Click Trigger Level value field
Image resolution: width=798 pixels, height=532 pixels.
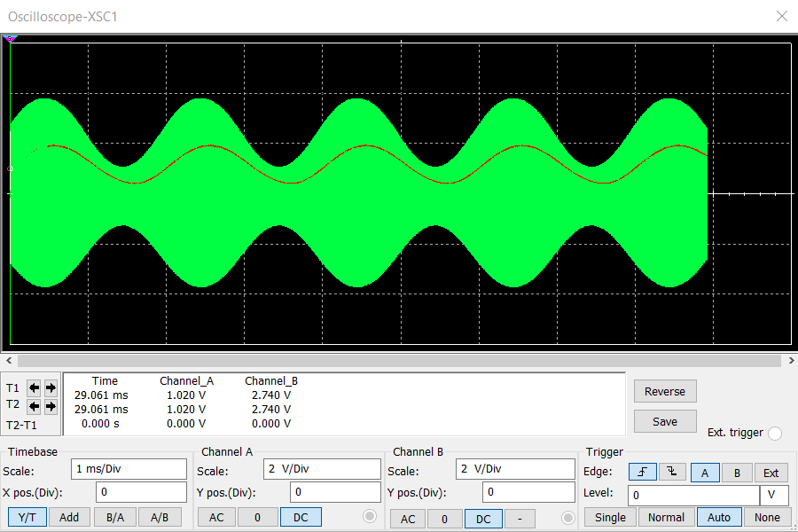(x=693, y=495)
